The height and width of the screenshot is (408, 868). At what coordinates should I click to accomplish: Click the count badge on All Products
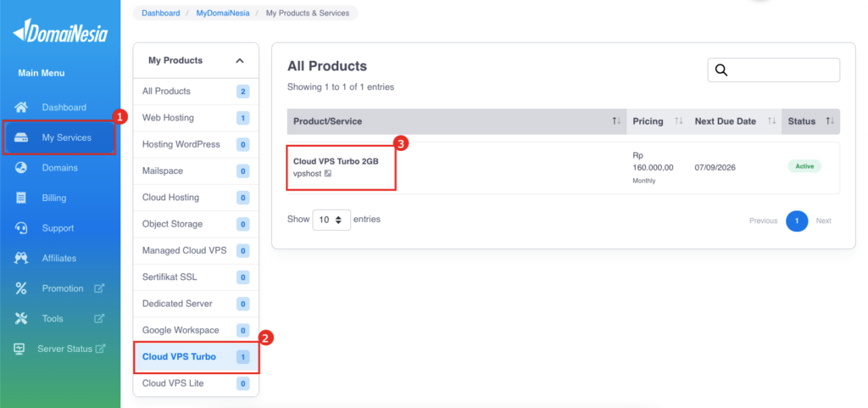tap(242, 92)
